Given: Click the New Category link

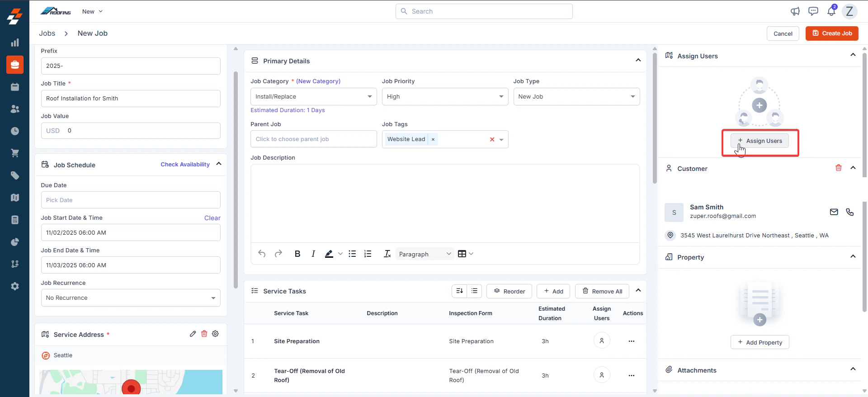Looking at the screenshot, I should [318, 81].
